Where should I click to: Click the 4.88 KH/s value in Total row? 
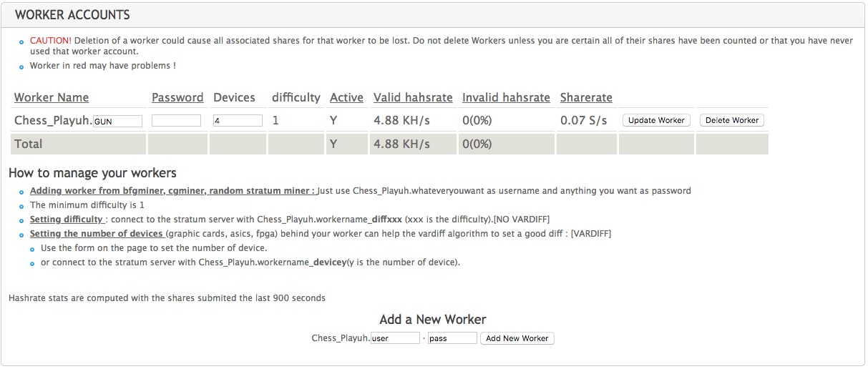[x=401, y=144]
